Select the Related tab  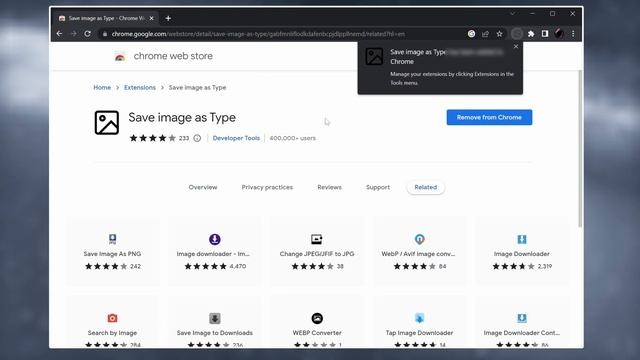pos(425,187)
